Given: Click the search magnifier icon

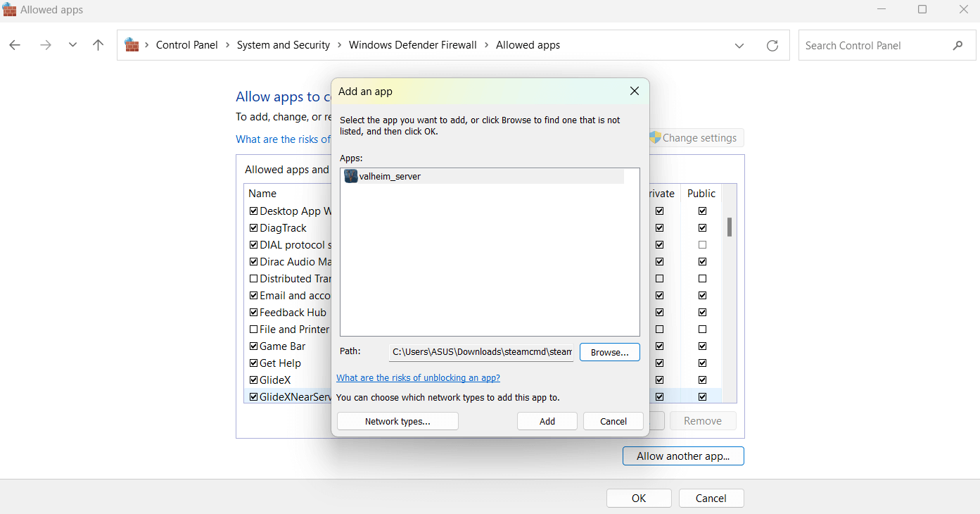Looking at the screenshot, I should (957, 46).
